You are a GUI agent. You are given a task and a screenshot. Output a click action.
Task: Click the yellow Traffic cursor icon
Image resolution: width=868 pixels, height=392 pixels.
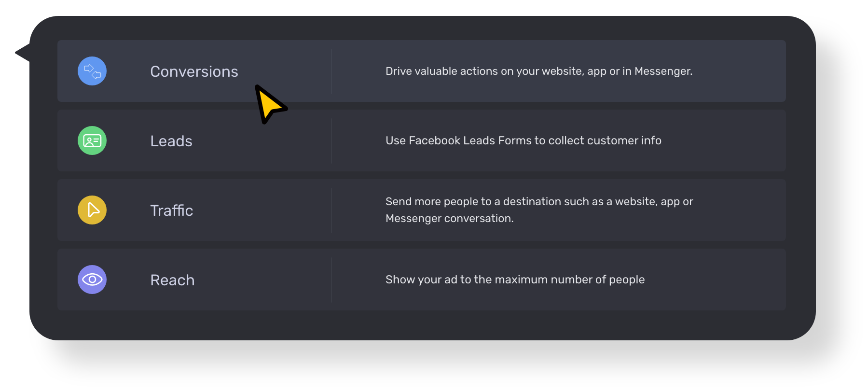click(92, 210)
